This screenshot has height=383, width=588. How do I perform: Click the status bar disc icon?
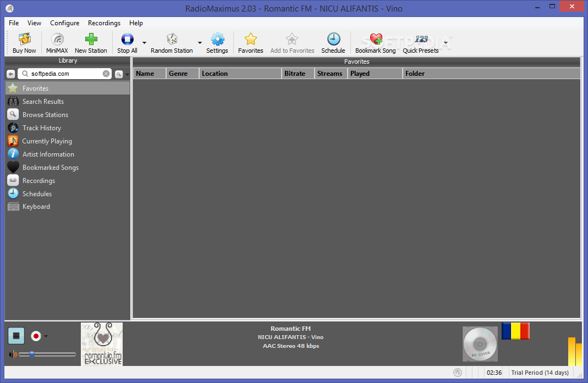tap(458, 372)
